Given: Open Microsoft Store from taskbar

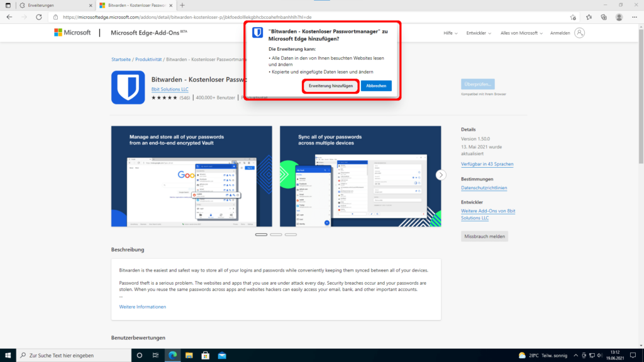Looking at the screenshot, I should 206,356.
